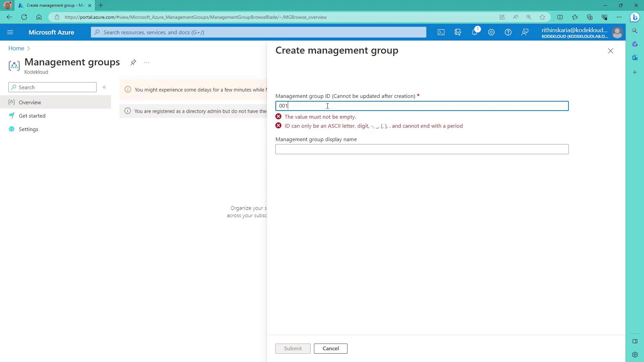Click the Home breadcrumb link

click(16, 48)
